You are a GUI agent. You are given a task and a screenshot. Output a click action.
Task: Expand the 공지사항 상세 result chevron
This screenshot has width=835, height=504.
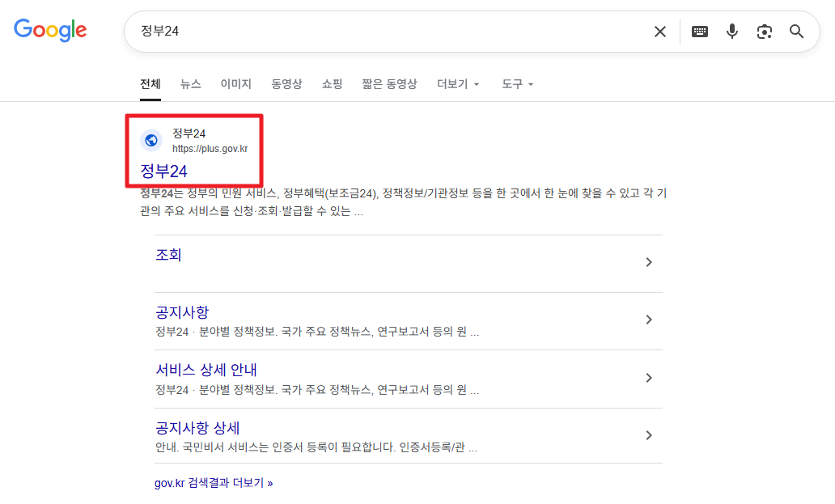tap(648, 435)
